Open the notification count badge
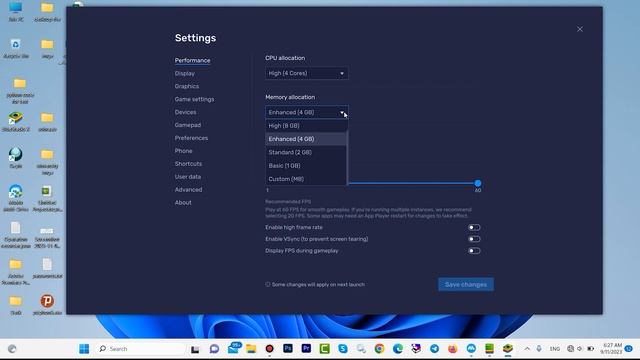640x360 pixels. coord(629,349)
